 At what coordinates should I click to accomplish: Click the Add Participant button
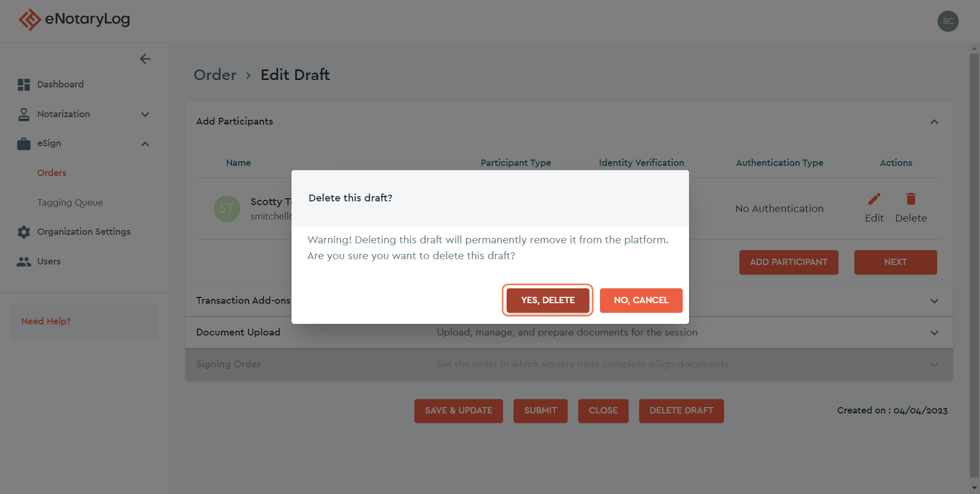click(789, 262)
